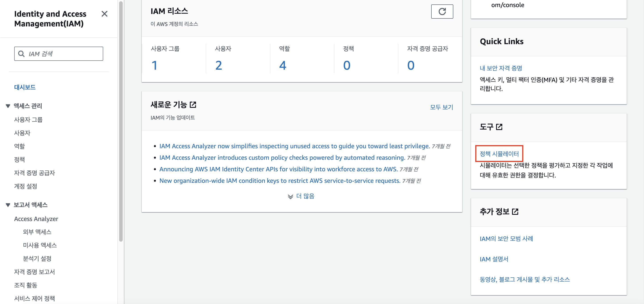Go to 사용자 그룹 in the sidebar
Viewport: 644px width, 304px height.
[28, 120]
